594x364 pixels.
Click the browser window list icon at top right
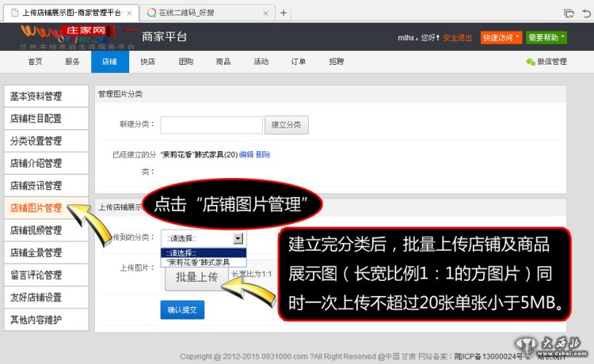tap(568, 13)
